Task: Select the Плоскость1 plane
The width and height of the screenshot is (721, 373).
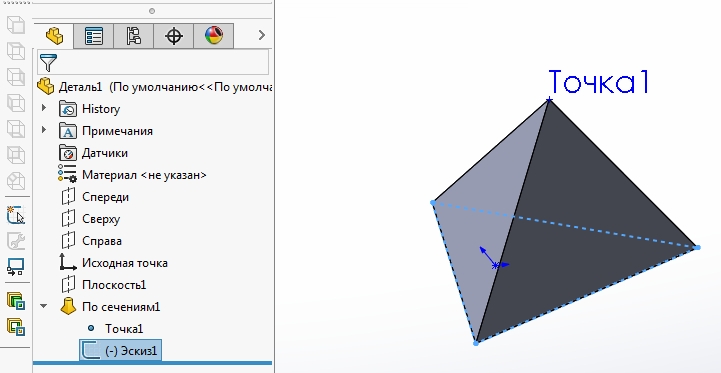Action: click(114, 285)
